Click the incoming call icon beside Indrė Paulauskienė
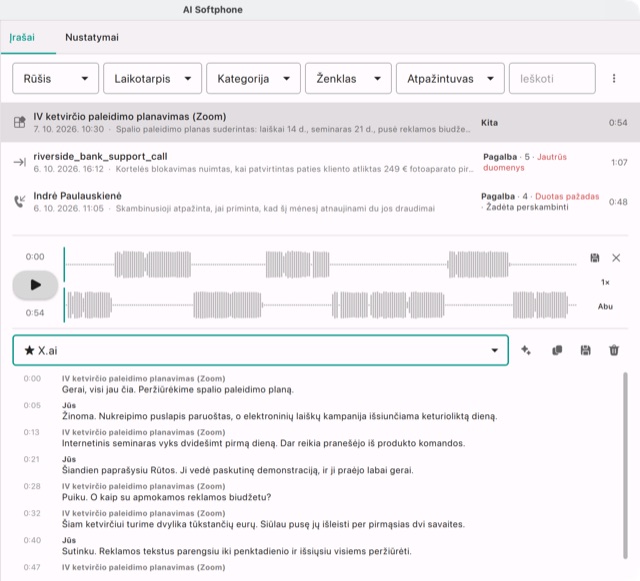Image resolution: width=640 pixels, height=581 pixels. coord(19,201)
